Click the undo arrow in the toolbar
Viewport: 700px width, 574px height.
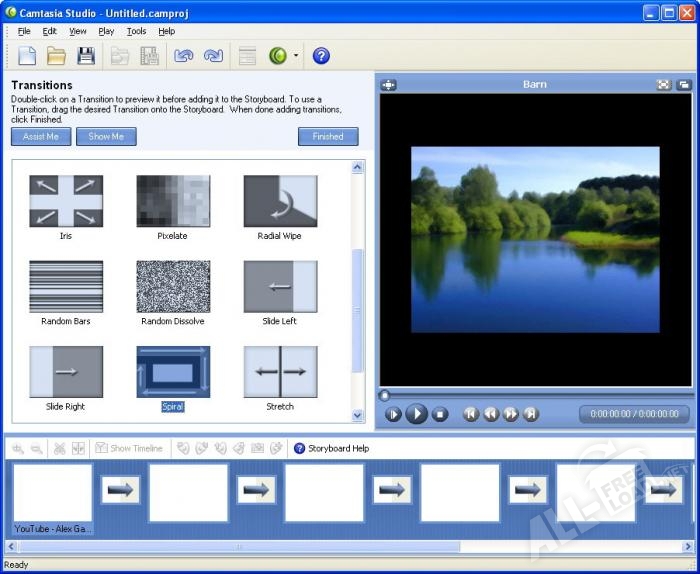183,56
